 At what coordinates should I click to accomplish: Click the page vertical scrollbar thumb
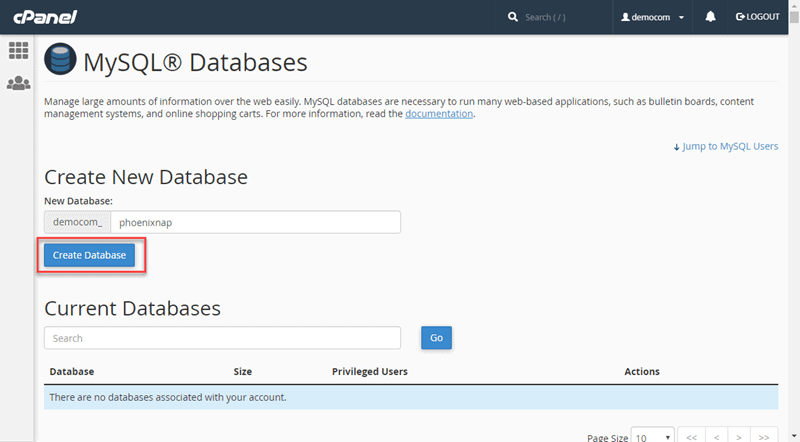(794, 17)
